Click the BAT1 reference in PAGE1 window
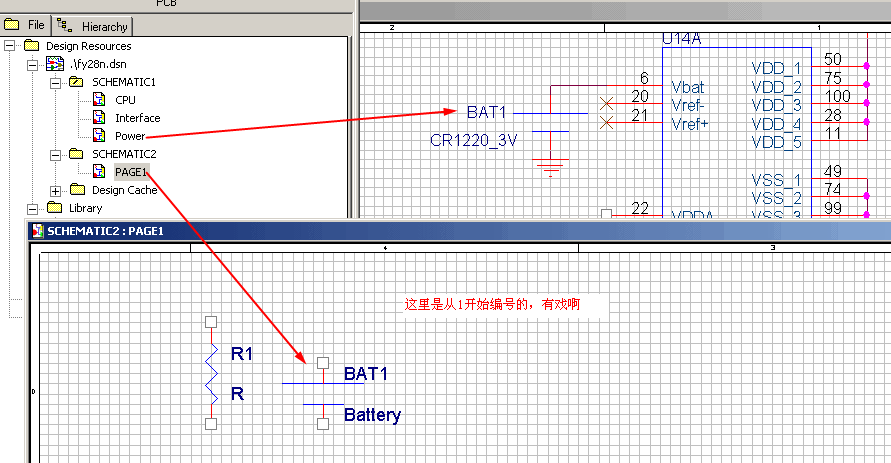This screenshot has height=463, width=891. click(x=366, y=374)
